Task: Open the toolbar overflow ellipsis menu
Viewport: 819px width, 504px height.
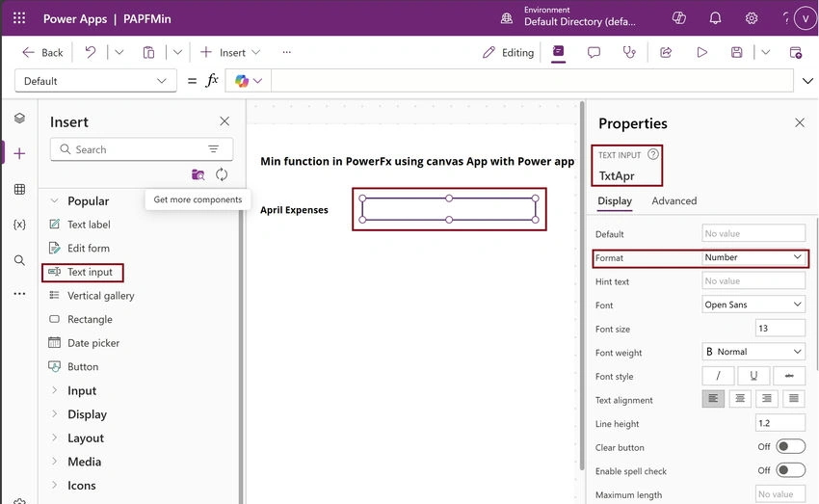Action: (x=287, y=52)
